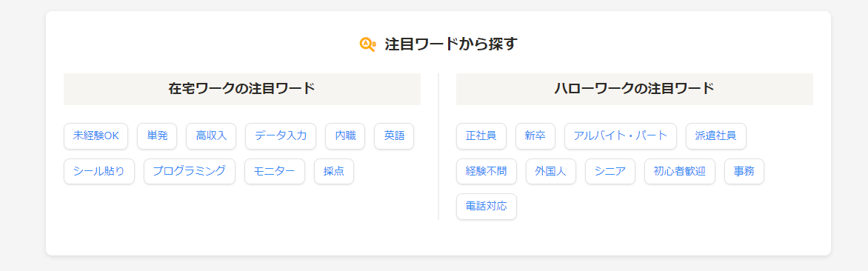
Task: Open the 採点 keyword tag
Action: [x=334, y=172]
